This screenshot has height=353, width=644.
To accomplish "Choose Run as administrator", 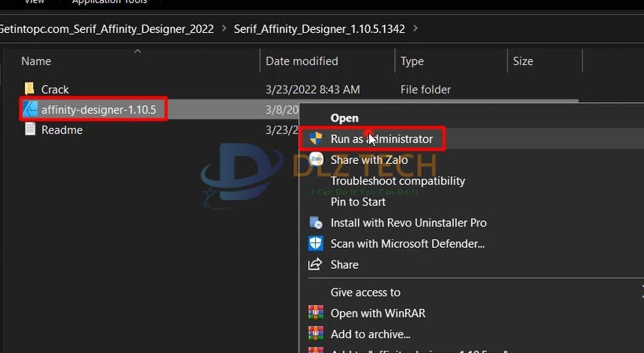I will click(382, 139).
